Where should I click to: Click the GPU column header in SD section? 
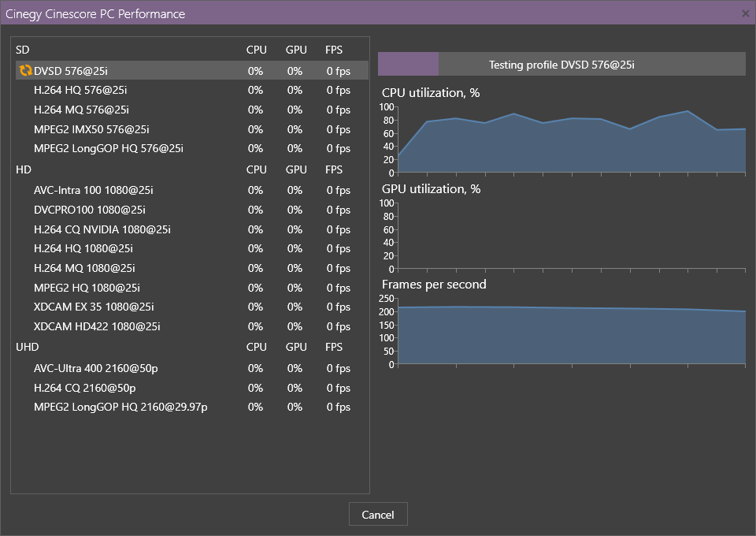(296, 50)
